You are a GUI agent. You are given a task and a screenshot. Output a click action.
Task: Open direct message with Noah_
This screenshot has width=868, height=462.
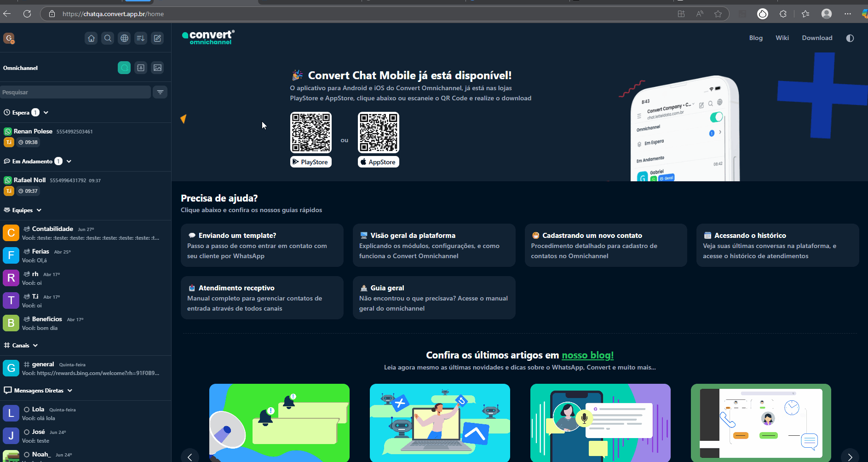pyautogui.click(x=86, y=455)
